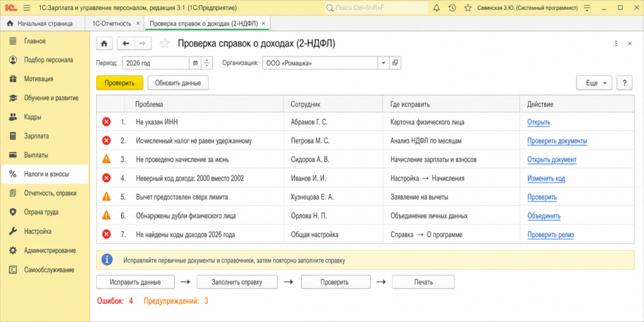Click the Сотрудник column header
The height and width of the screenshot is (322, 644).
tap(333, 104)
